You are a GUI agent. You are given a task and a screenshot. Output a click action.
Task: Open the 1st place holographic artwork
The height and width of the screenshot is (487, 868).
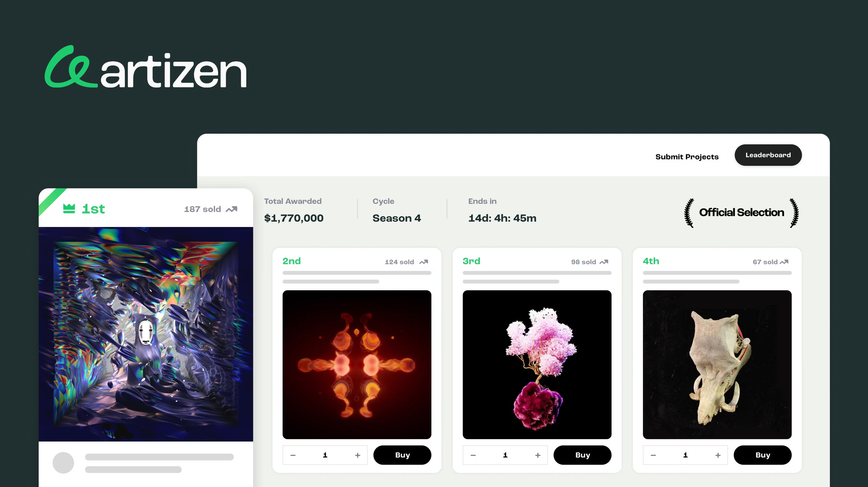146,334
